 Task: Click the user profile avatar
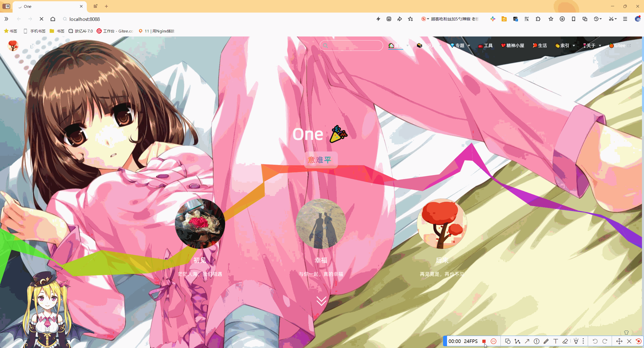click(x=638, y=19)
